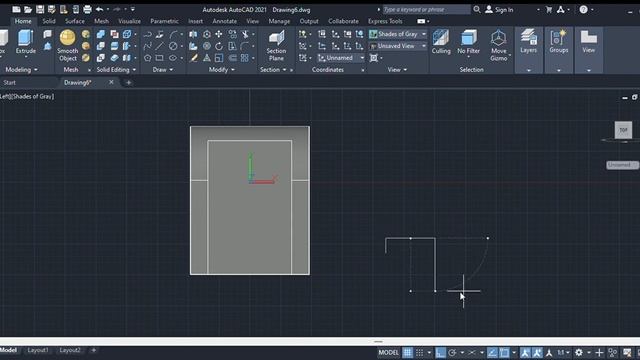Select the Trim tool in Modify panel
The image size is (640, 360).
pyautogui.click(x=245, y=34)
